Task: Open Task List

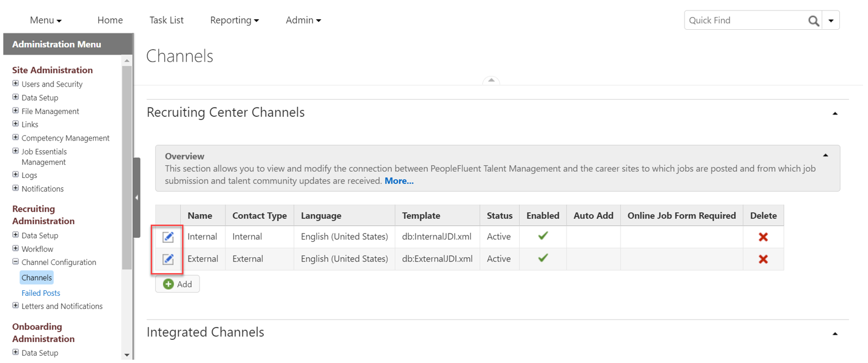Action: click(x=166, y=20)
